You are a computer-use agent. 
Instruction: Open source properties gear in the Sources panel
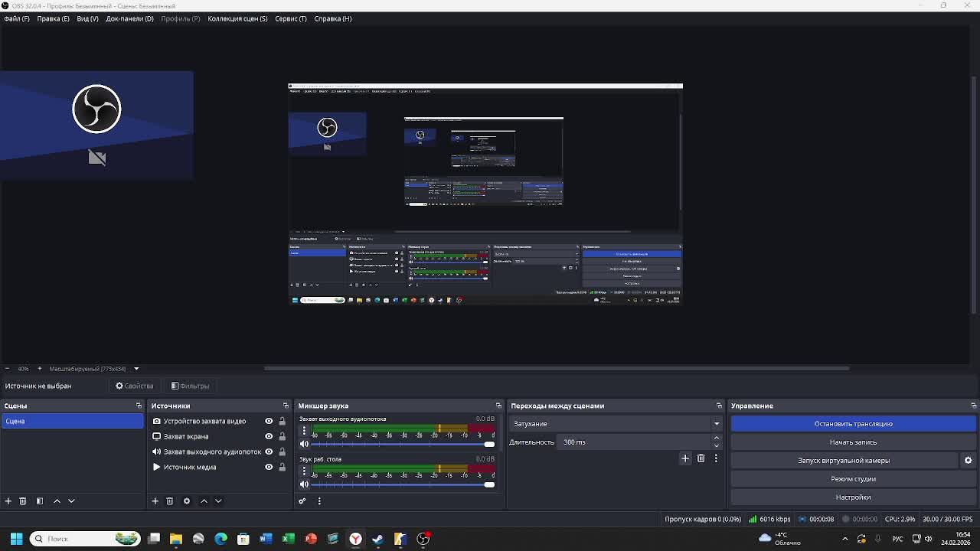[187, 501]
